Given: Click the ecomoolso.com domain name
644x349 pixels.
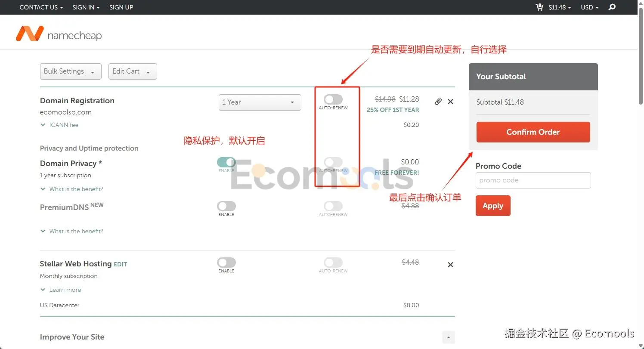Looking at the screenshot, I should [x=66, y=112].
